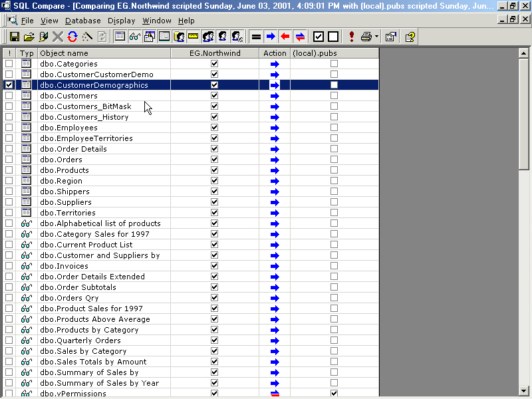532x399 pixels.
Task: Toggle the tables filter toolbar icon
Action: click(120, 37)
